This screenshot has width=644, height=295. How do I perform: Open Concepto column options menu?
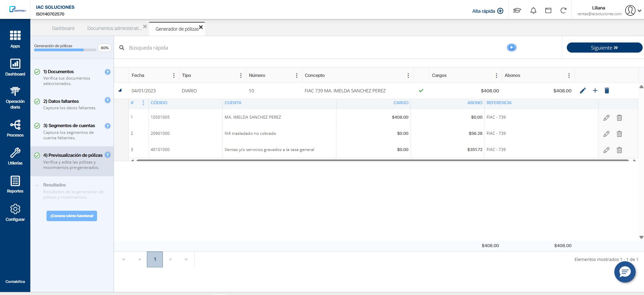408,76
